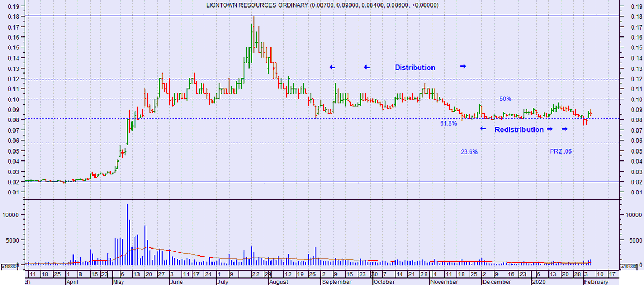Click the August month label on time axis
Viewport: 644px width, 285px height.
point(279,281)
